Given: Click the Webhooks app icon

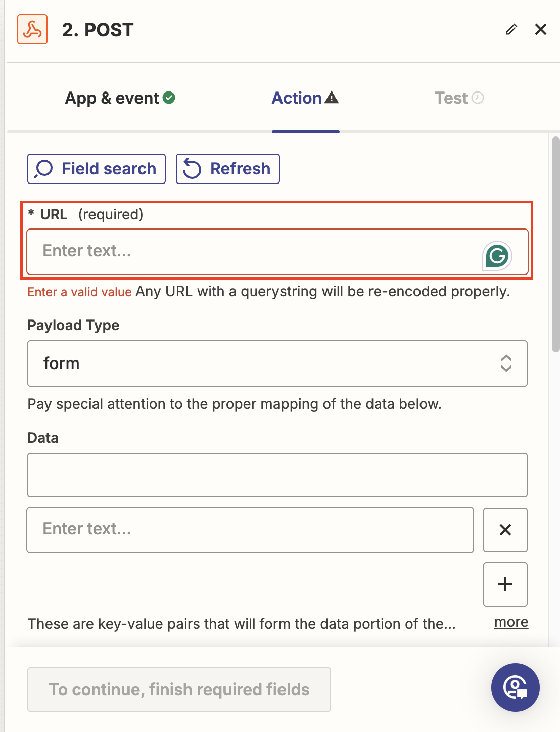Looking at the screenshot, I should click(32, 30).
